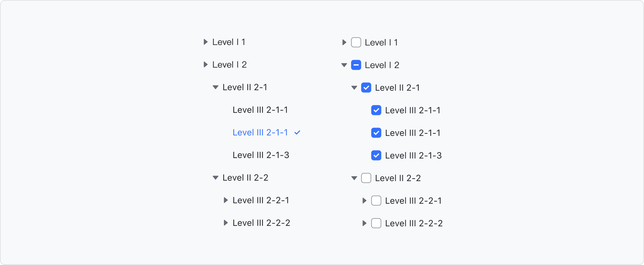The width and height of the screenshot is (644, 265).
Task: Expand Level III 2-2-2 in the tree without checkboxes
Action: tap(225, 223)
